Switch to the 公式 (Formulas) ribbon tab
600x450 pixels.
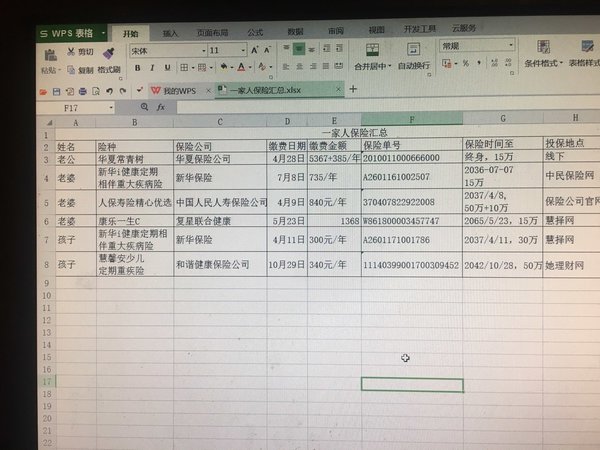click(255, 33)
